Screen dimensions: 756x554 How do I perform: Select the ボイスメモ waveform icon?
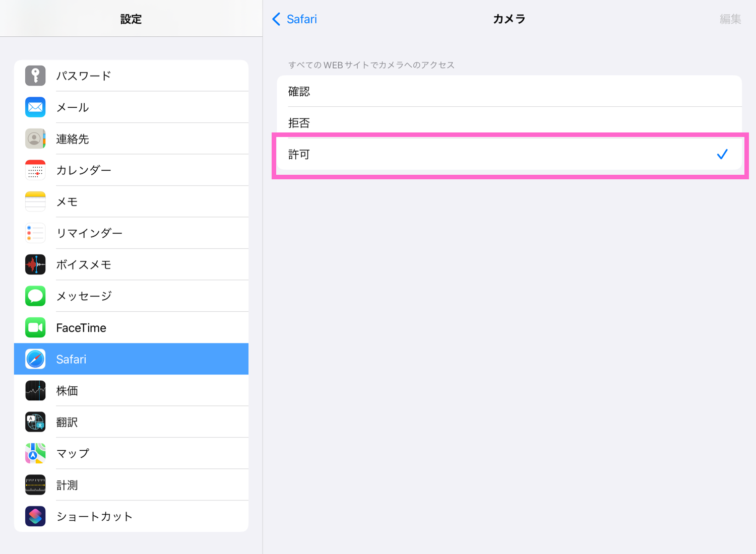[35, 264]
